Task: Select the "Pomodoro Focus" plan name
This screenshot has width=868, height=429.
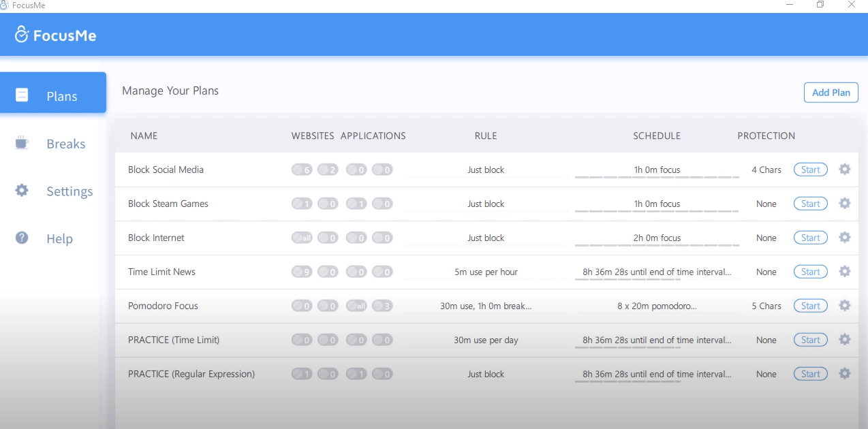Action: 163,306
